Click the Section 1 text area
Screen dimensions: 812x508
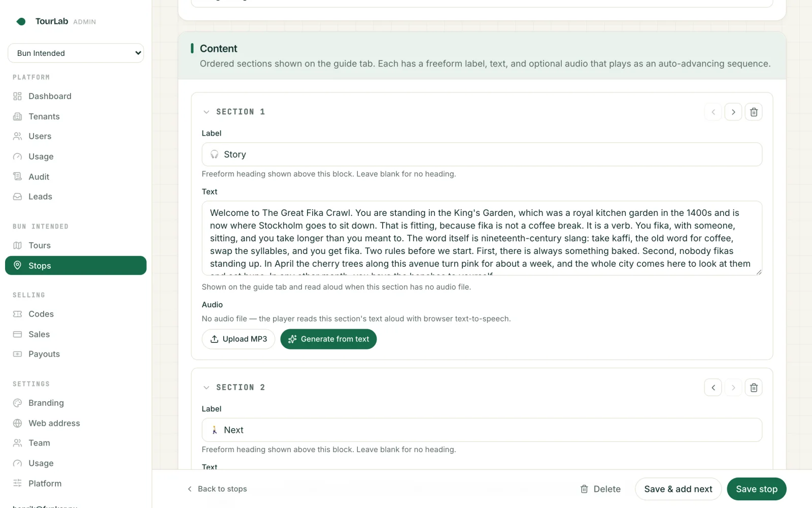click(482, 238)
